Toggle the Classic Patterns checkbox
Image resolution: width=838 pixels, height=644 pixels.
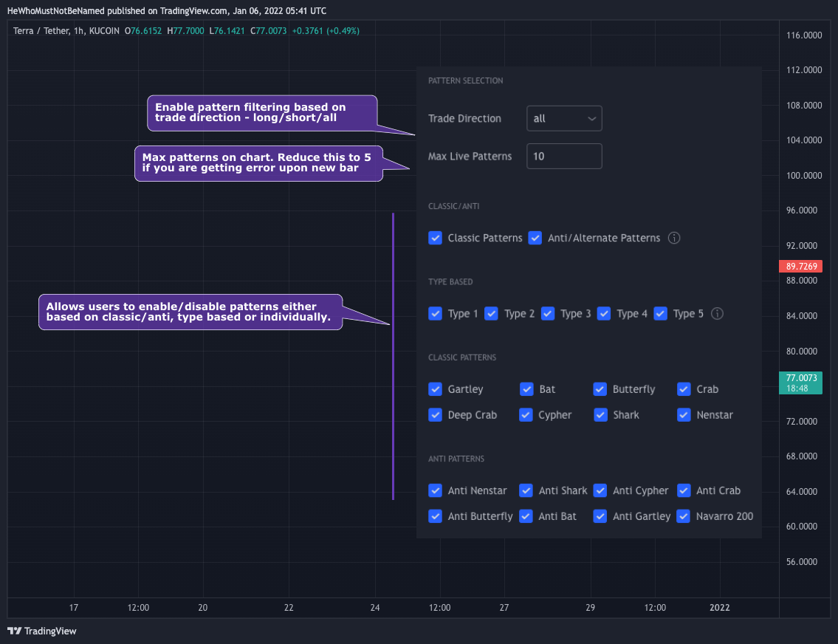(435, 238)
